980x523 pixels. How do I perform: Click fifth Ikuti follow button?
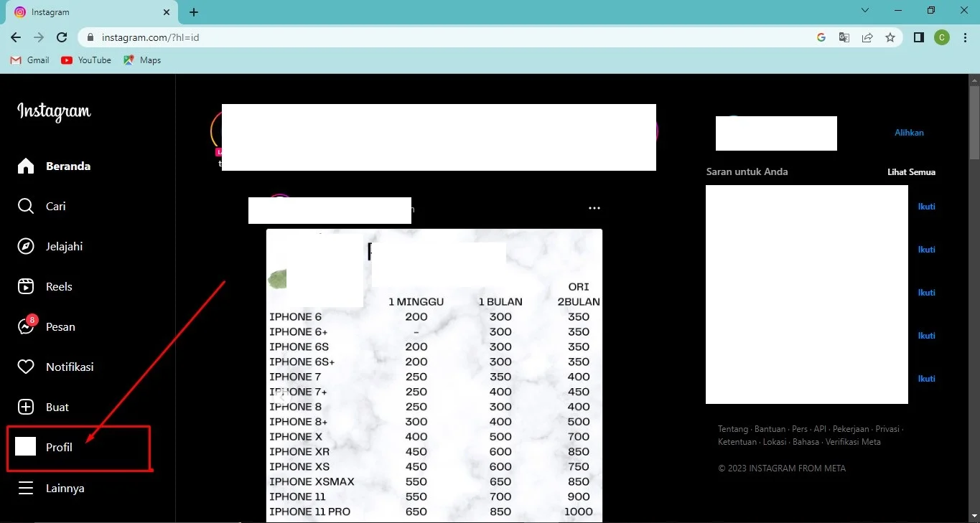(927, 379)
